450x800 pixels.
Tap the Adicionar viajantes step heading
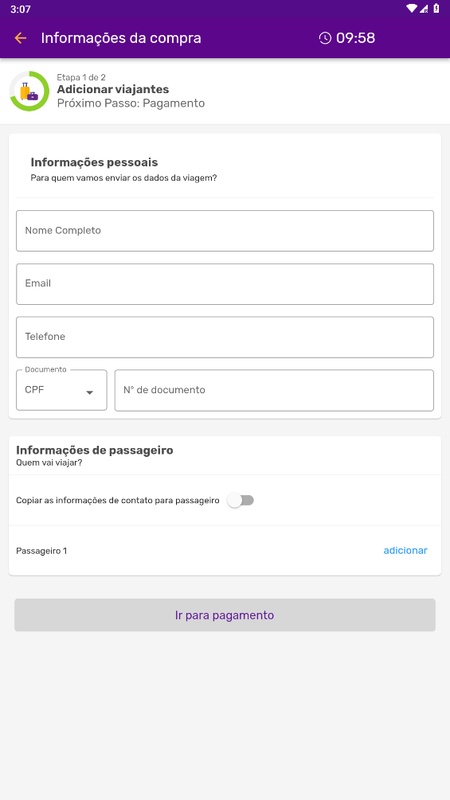[113, 89]
